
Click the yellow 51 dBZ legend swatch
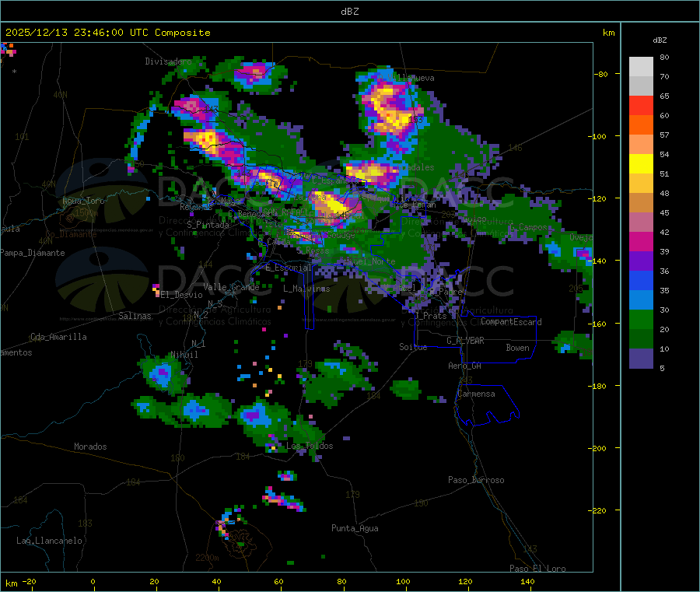tap(641, 164)
